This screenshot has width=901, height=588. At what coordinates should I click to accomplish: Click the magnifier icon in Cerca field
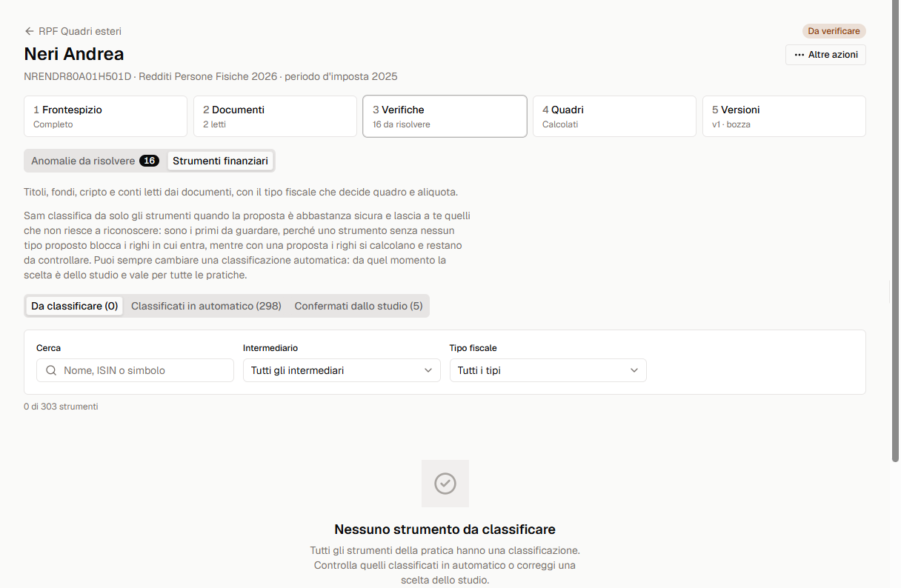point(51,370)
